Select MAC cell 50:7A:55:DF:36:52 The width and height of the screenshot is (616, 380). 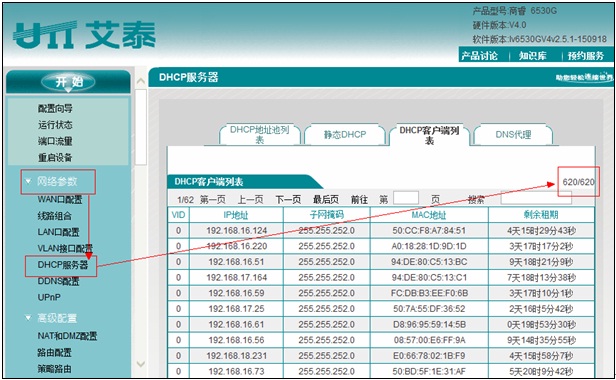(429, 309)
